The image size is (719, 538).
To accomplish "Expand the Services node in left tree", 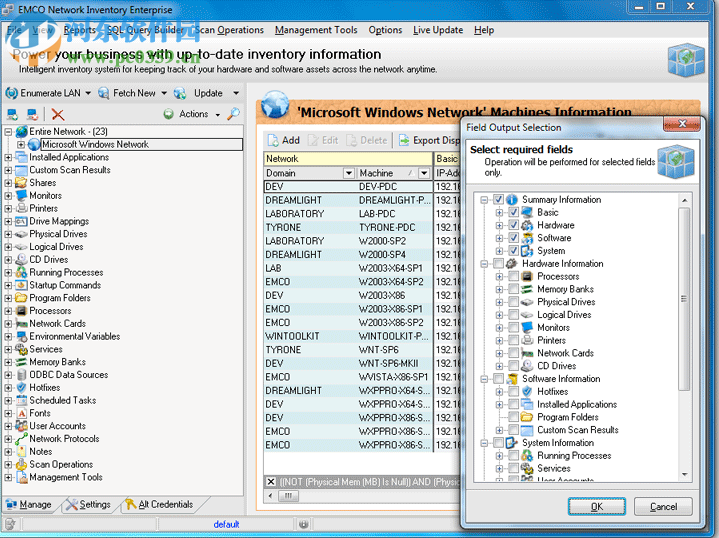I will pos(8,349).
